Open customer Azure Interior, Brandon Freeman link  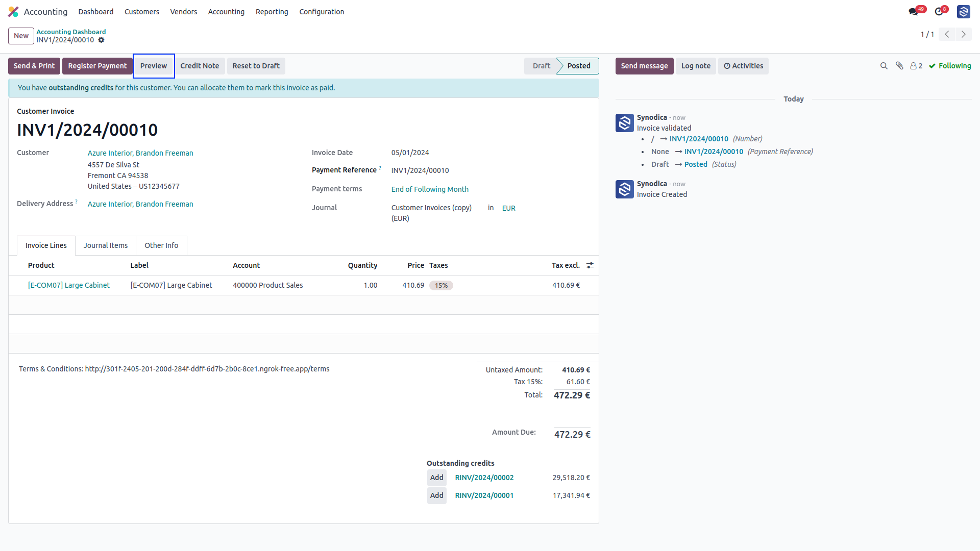coord(140,153)
